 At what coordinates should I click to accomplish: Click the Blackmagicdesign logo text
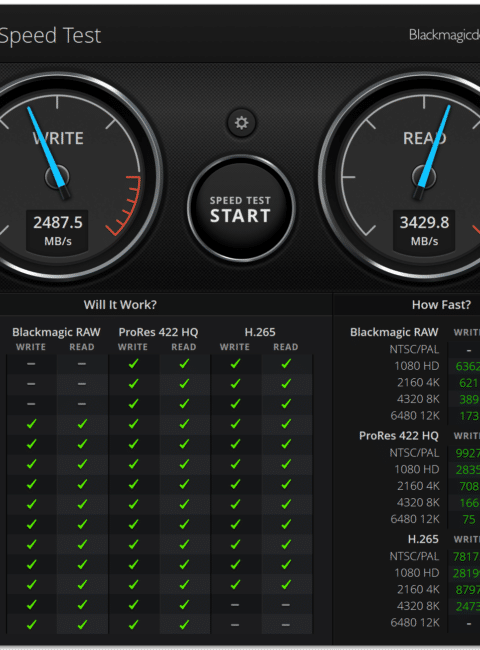tap(444, 35)
